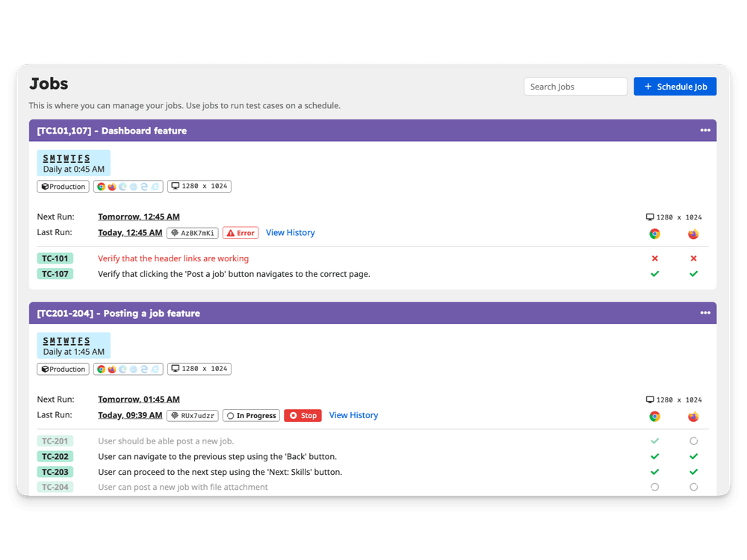Click Firefox icon in Dashboard job browser badge
The width and height of the screenshot is (747, 560).
click(x=112, y=187)
